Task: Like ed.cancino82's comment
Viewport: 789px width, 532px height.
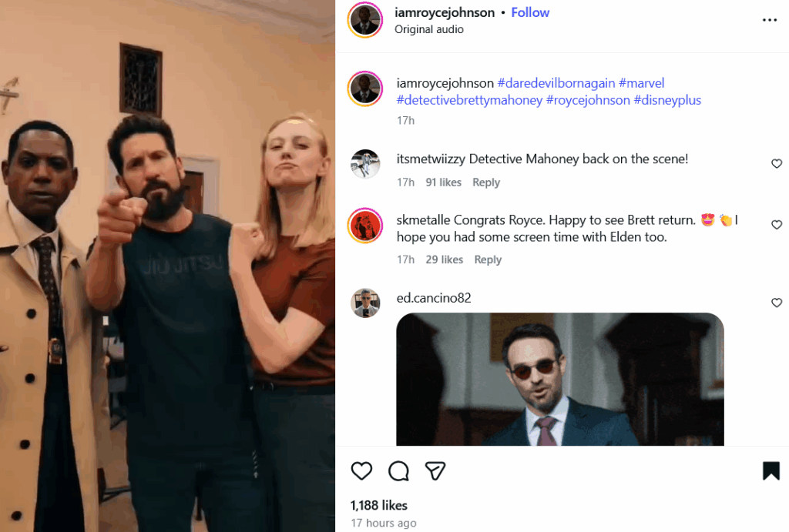Action: 777,303
